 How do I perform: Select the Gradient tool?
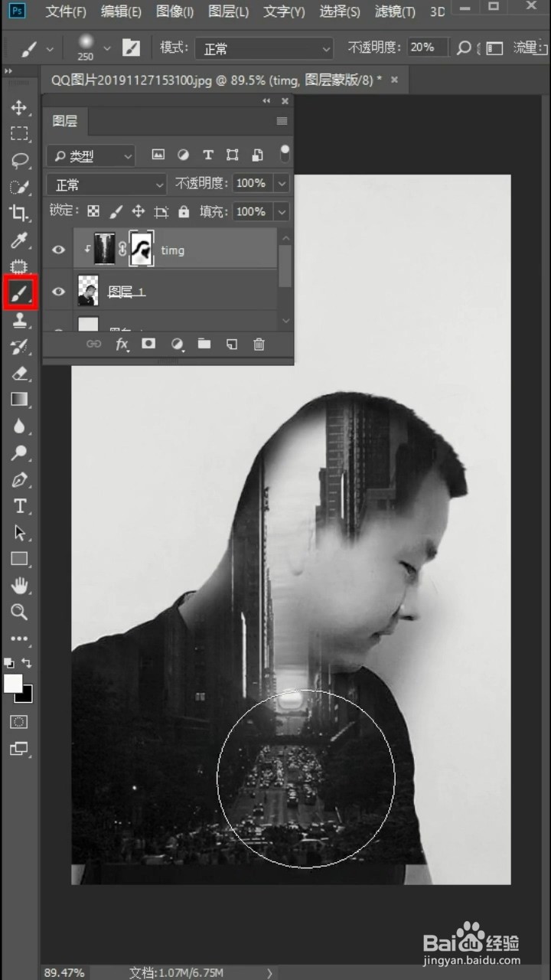[19, 399]
